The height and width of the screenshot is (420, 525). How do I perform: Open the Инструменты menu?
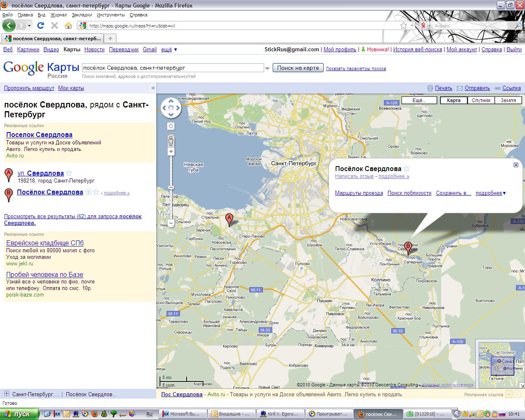point(111,15)
